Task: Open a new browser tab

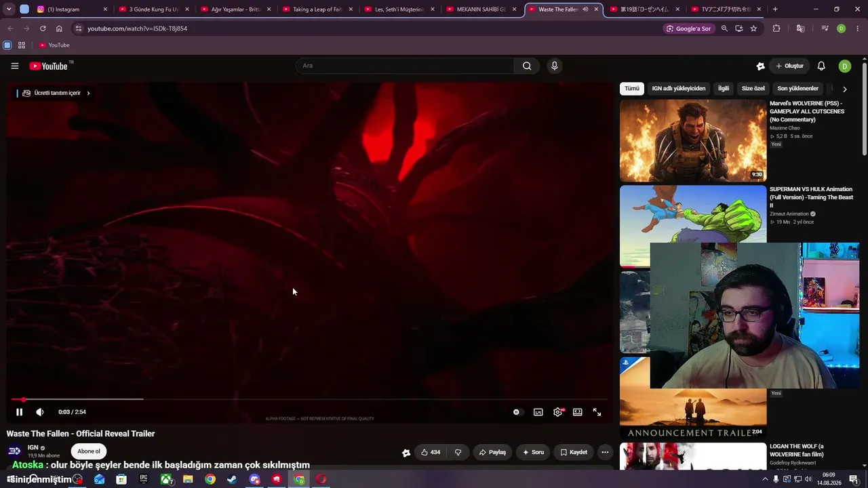Action: click(x=775, y=9)
